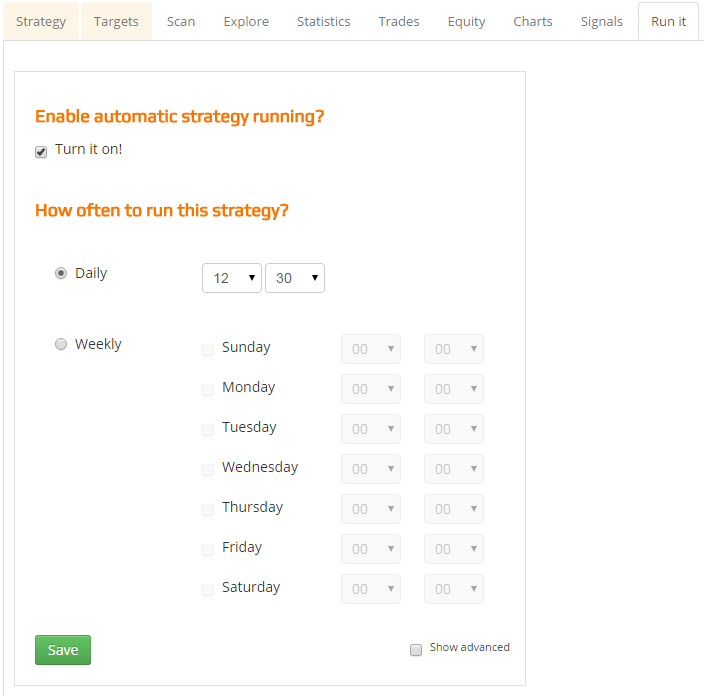
Task: Switch to the Signals tab
Action: coord(601,21)
